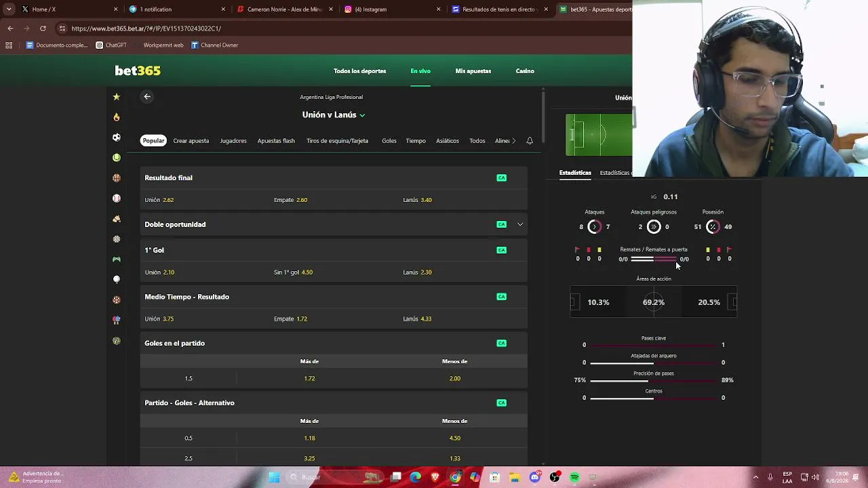Open the Goles market tab
The image size is (868, 488).
tap(389, 141)
